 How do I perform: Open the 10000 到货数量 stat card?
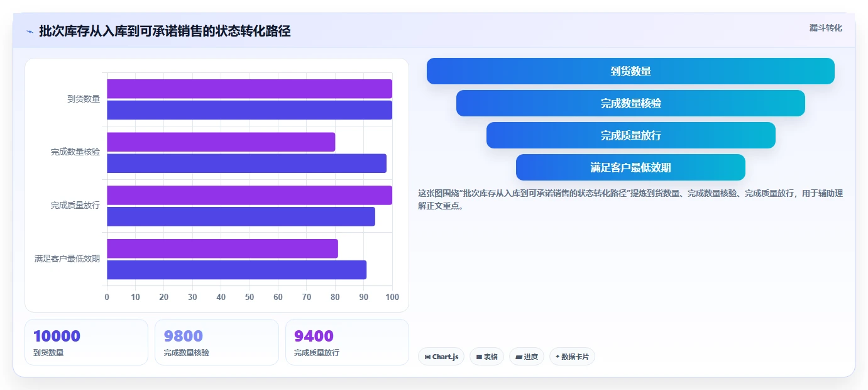(86, 342)
